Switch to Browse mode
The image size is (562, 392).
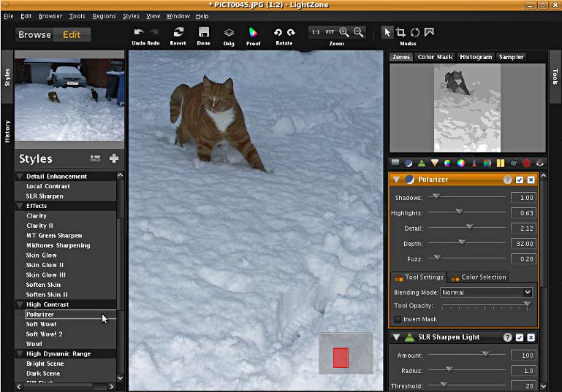click(x=34, y=34)
